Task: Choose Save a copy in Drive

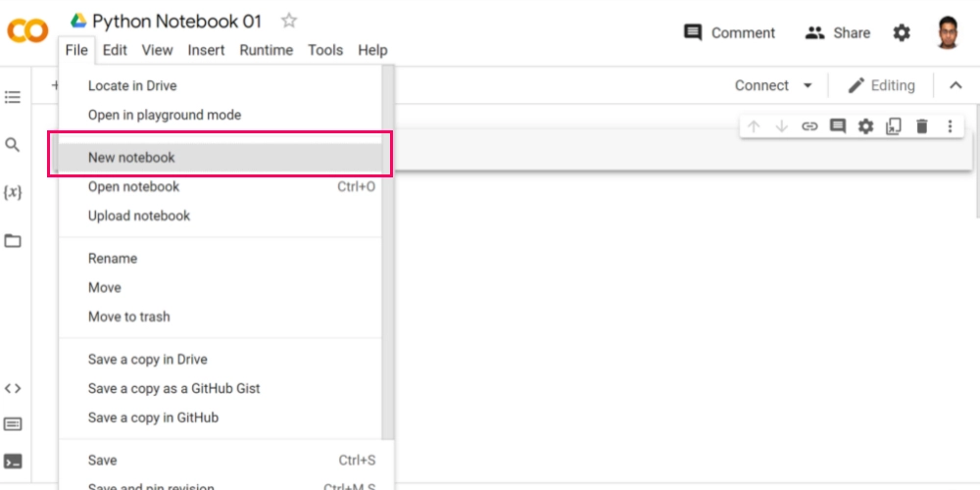Action: pyautogui.click(x=147, y=360)
